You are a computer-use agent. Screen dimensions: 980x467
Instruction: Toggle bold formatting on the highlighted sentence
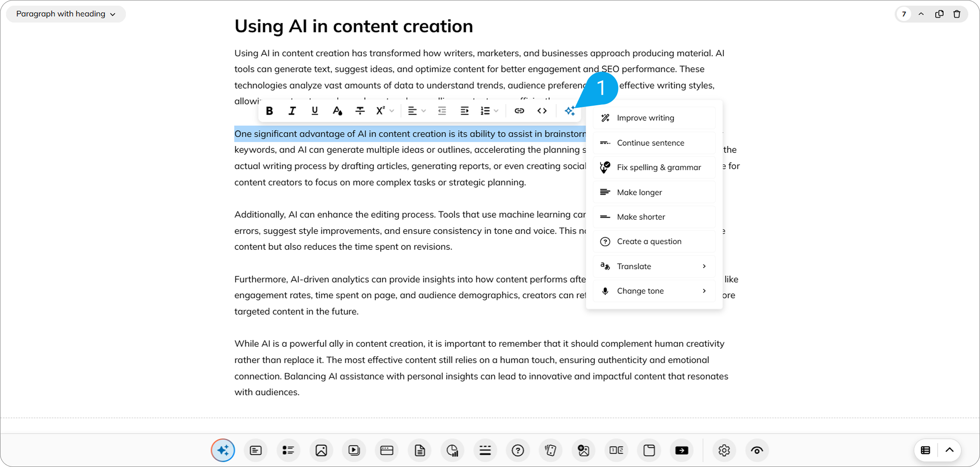[x=269, y=111]
